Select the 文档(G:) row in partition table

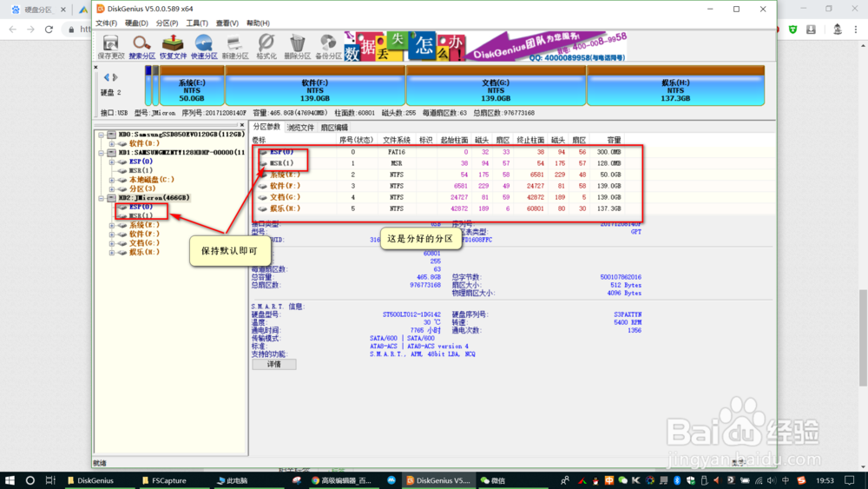point(439,197)
